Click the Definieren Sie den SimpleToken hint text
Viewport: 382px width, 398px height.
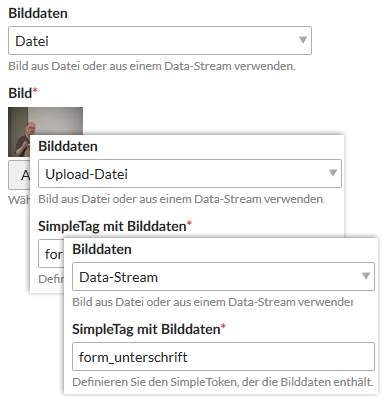223,382
